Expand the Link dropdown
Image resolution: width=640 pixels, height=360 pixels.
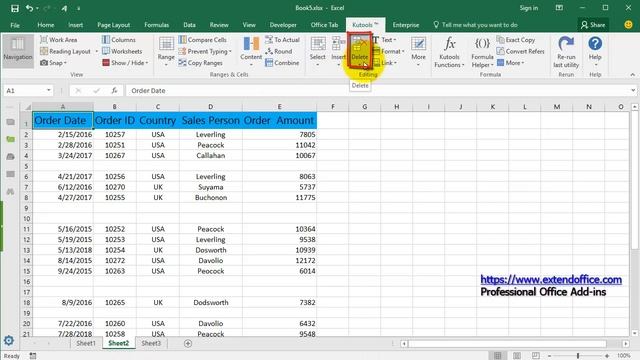[x=396, y=63]
